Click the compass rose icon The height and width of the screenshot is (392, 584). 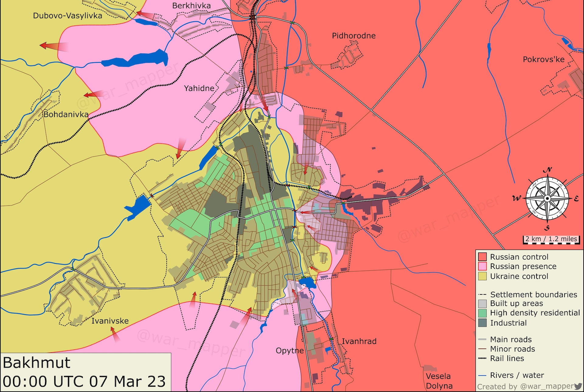[x=547, y=198]
